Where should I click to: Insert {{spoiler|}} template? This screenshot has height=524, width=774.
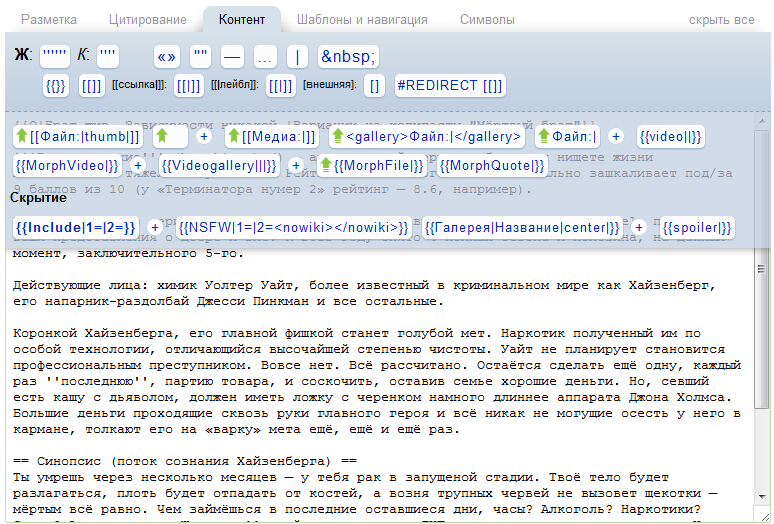click(697, 228)
